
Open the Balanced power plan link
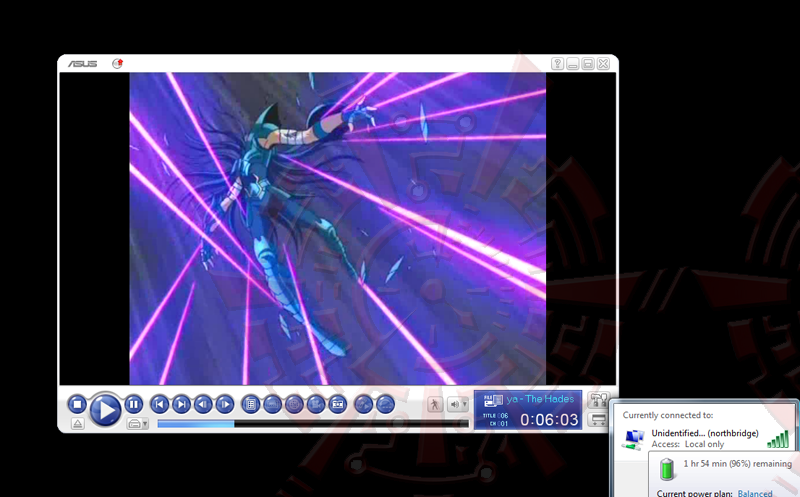pyautogui.click(x=755, y=493)
